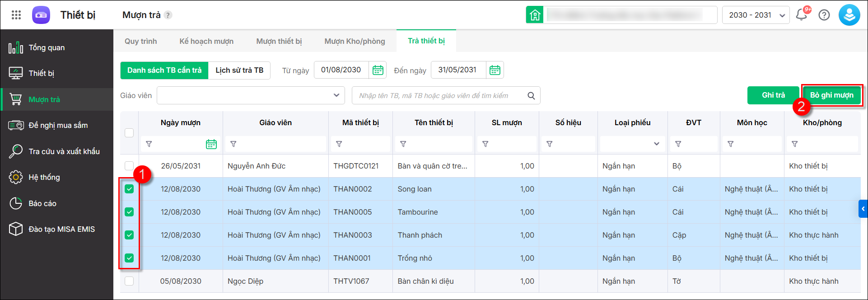Click filter icon under Mã thiết bị

point(339,144)
